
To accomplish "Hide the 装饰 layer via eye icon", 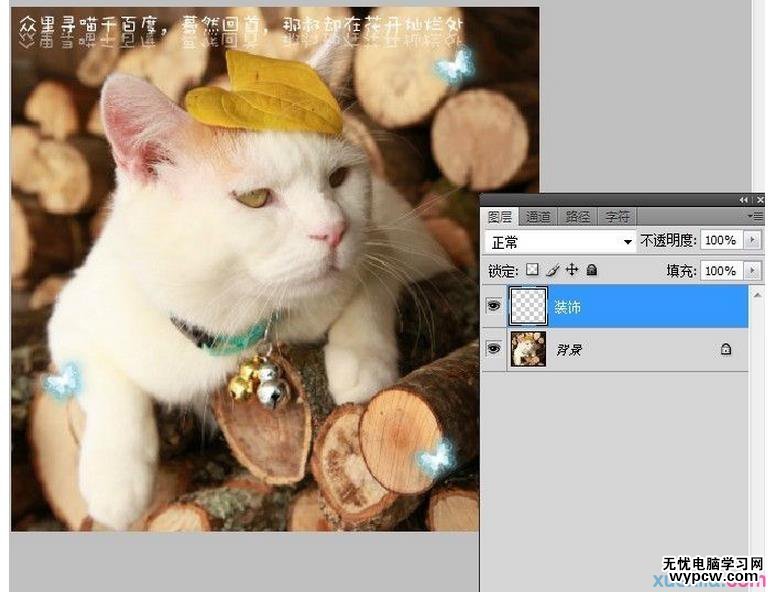I will tap(493, 306).
